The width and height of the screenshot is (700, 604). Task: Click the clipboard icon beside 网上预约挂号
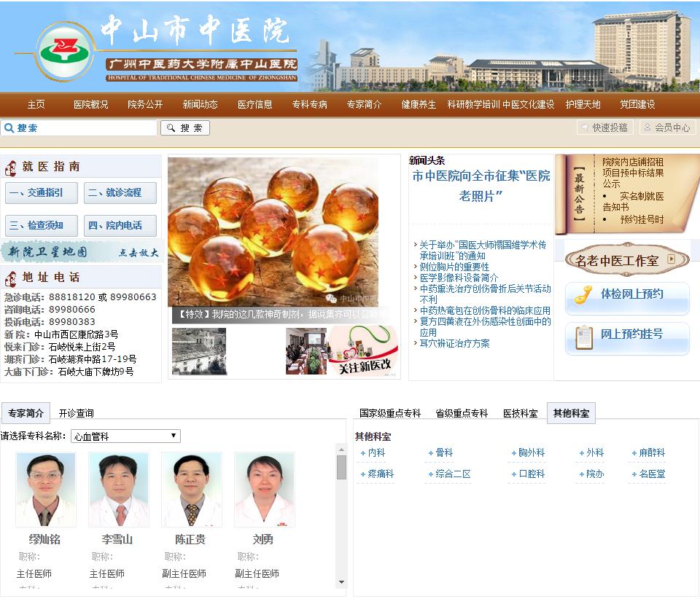(x=584, y=337)
